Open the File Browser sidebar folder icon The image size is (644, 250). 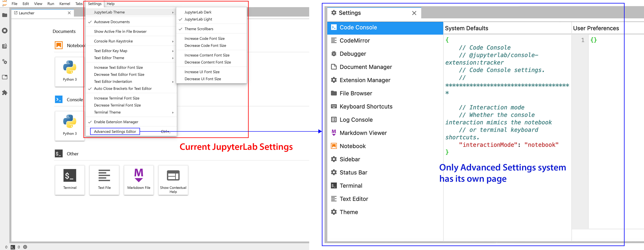[x=5, y=15]
